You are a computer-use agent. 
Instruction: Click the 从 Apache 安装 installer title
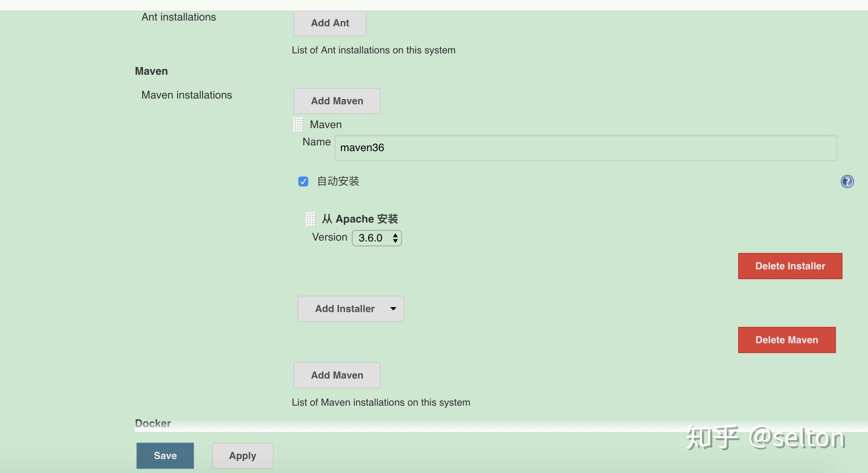click(360, 219)
